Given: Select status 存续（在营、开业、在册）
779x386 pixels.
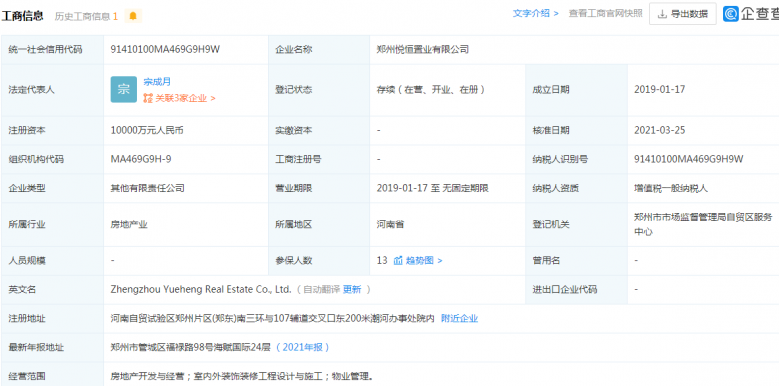Looking at the screenshot, I should click(431, 89).
